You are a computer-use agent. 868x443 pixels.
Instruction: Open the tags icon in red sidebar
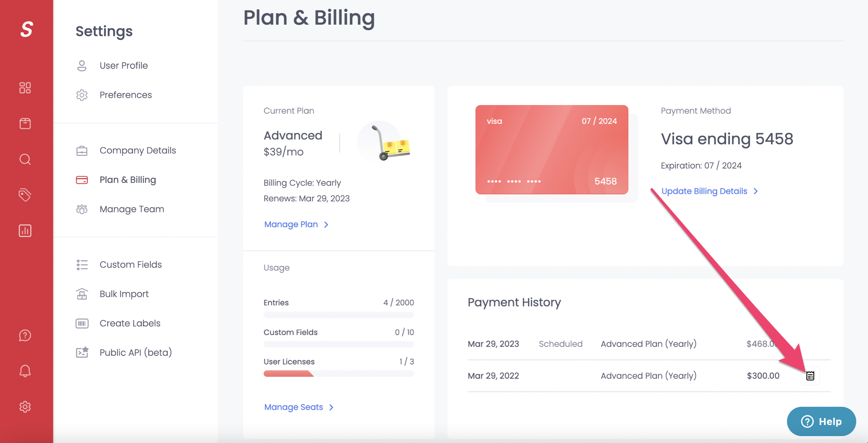coord(25,195)
